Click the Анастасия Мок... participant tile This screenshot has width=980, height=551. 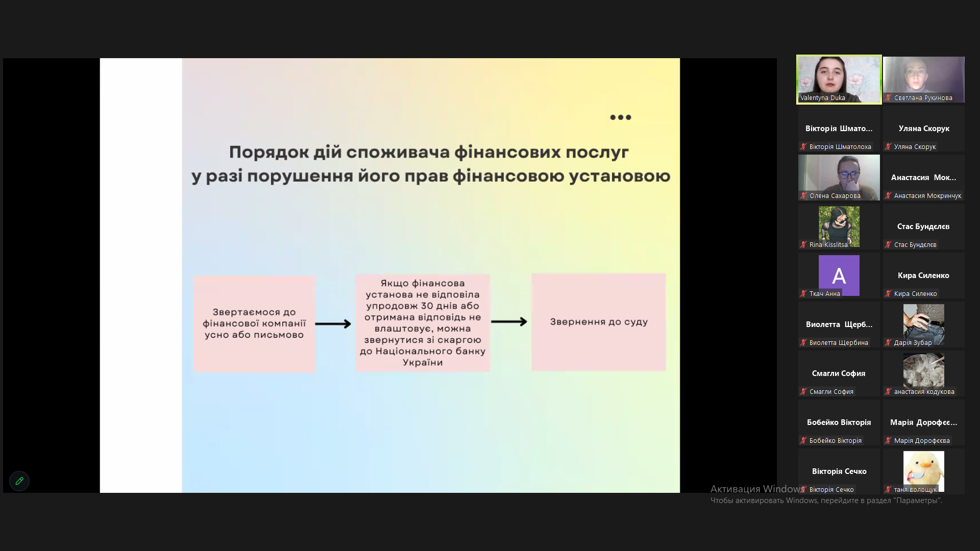[x=924, y=178]
